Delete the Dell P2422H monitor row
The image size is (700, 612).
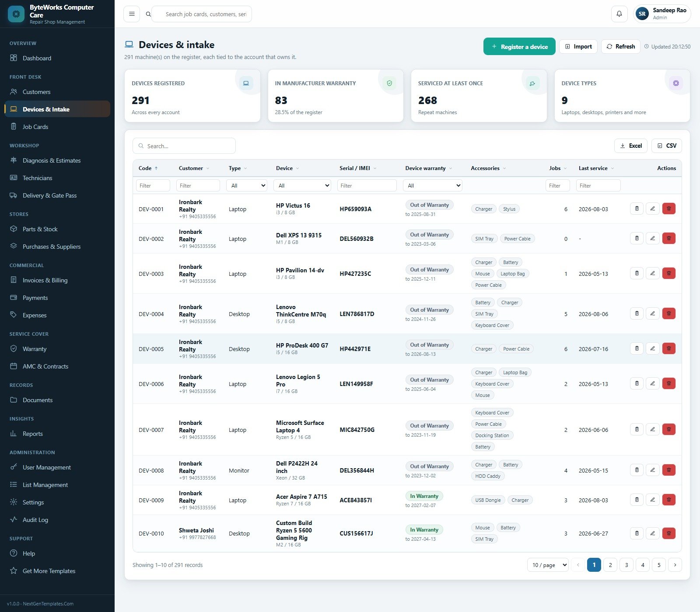pos(668,470)
